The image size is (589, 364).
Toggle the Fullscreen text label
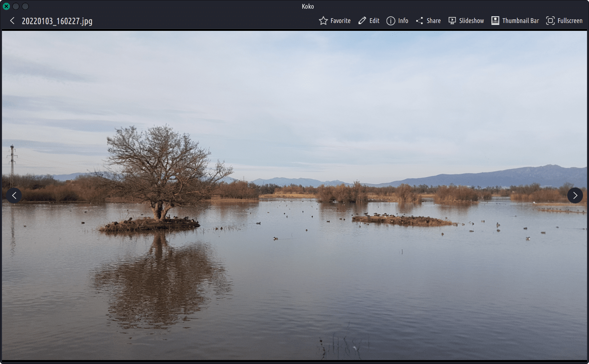[x=570, y=21]
